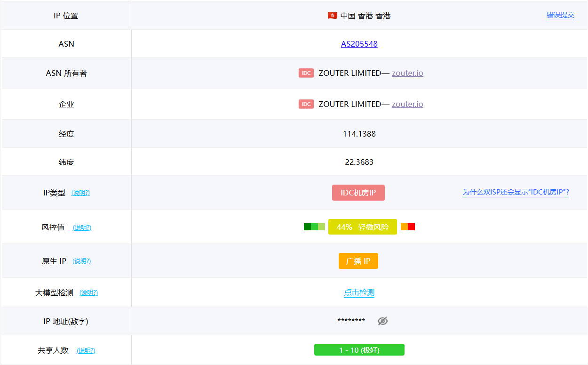The width and height of the screenshot is (588, 365).
Task: Click IDC badge in ASN 所有者 row
Action: [x=306, y=73]
